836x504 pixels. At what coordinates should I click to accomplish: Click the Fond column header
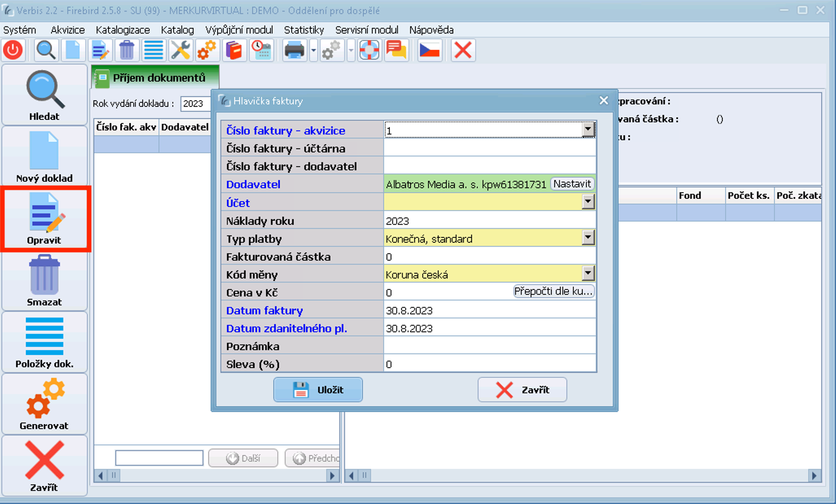(701, 195)
